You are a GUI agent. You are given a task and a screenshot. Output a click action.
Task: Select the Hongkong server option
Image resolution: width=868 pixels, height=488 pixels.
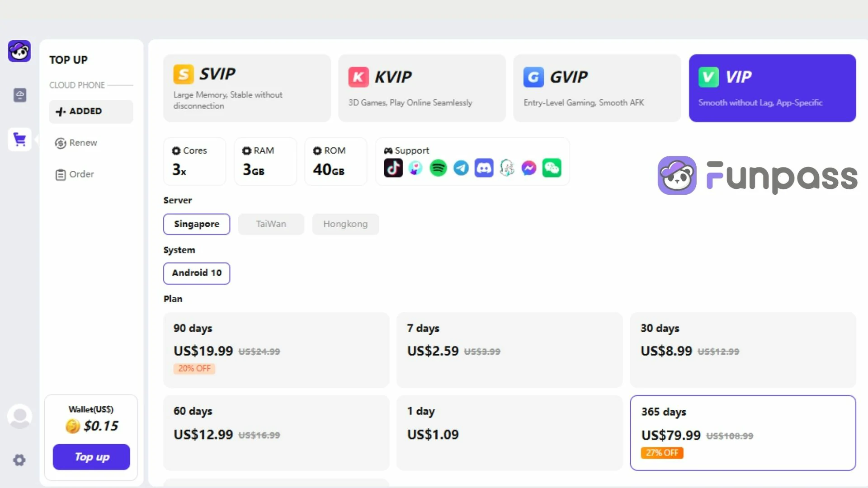tap(345, 224)
